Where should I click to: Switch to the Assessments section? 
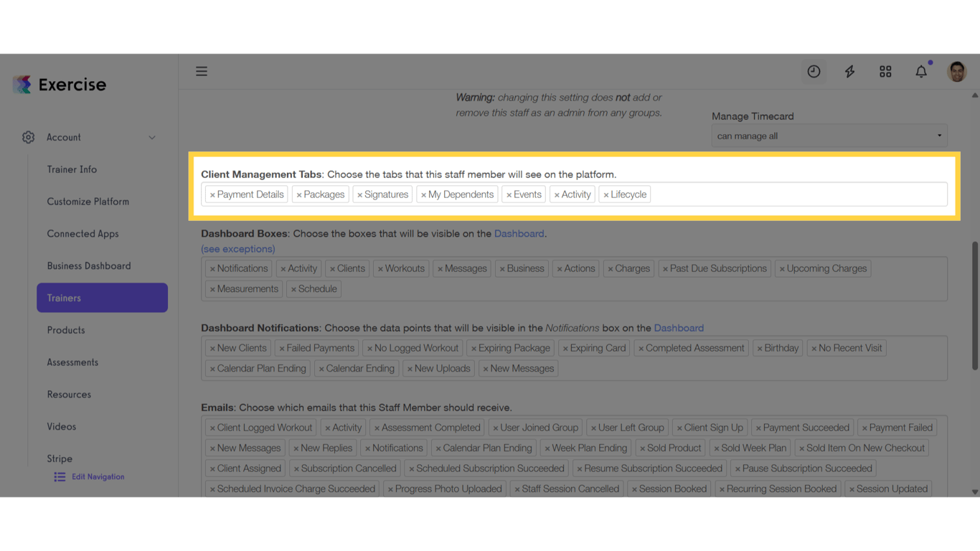pyautogui.click(x=72, y=362)
